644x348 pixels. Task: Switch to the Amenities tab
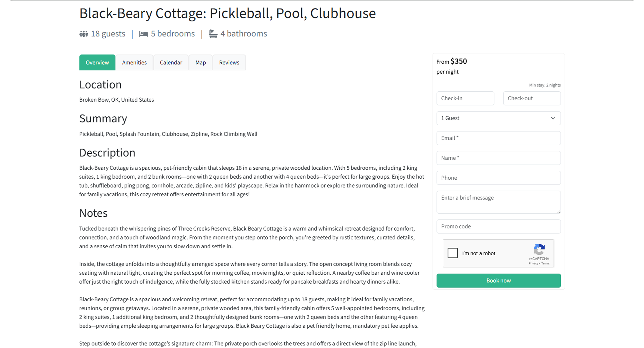click(134, 62)
